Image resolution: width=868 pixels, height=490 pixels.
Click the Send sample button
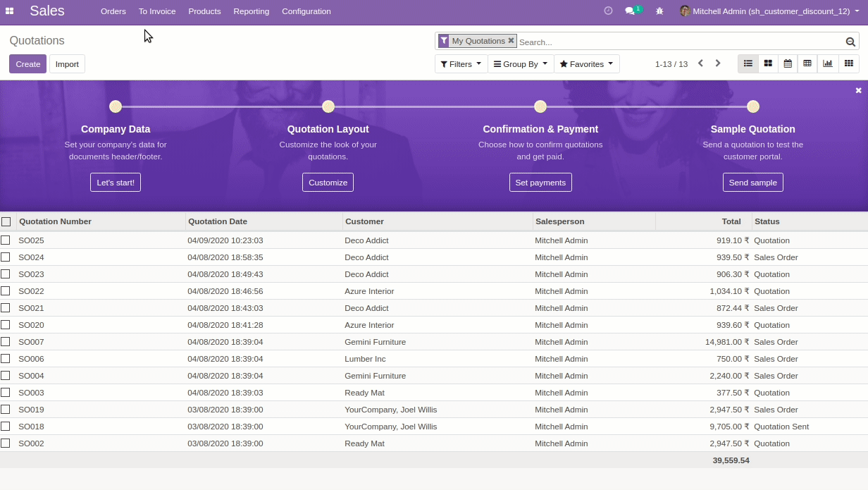click(x=753, y=183)
